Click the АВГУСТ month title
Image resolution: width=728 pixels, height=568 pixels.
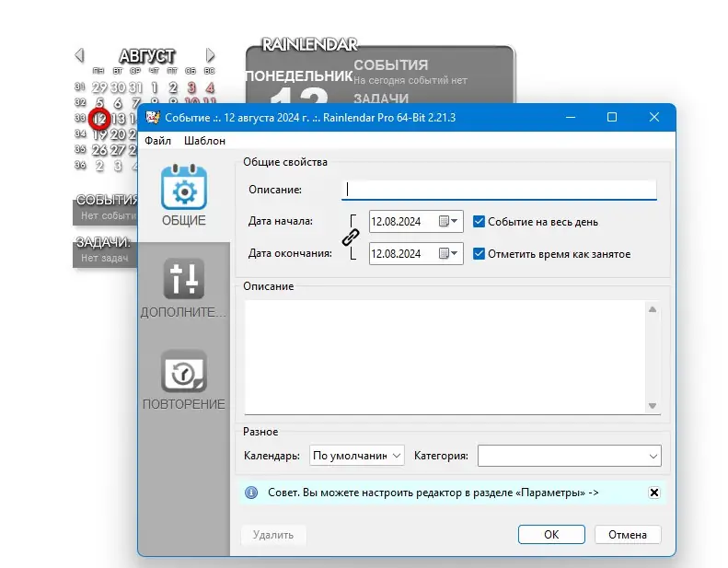point(146,56)
